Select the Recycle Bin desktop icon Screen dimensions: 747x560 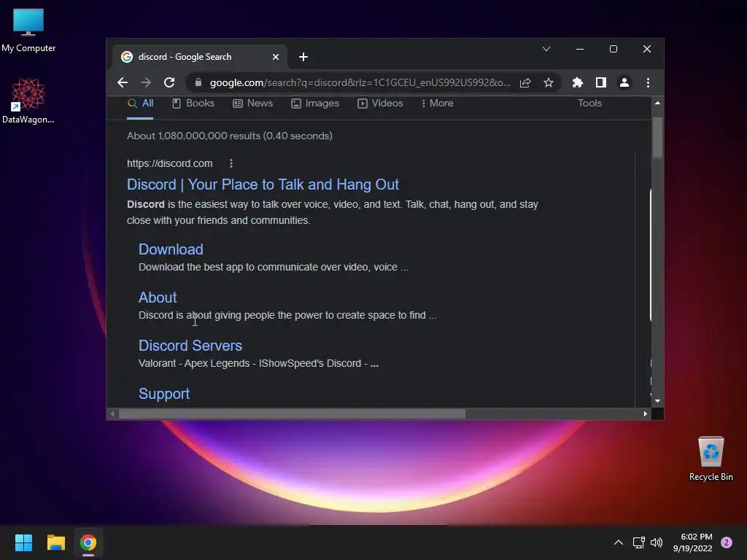pyautogui.click(x=711, y=459)
